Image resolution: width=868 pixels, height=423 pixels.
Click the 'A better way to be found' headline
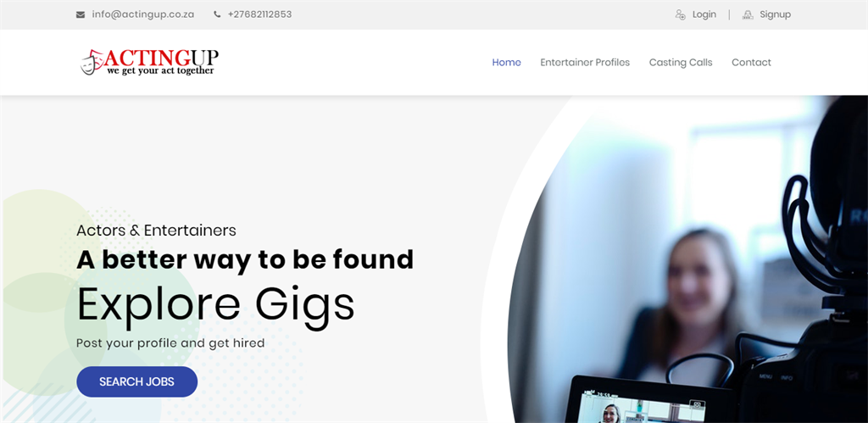(x=245, y=259)
